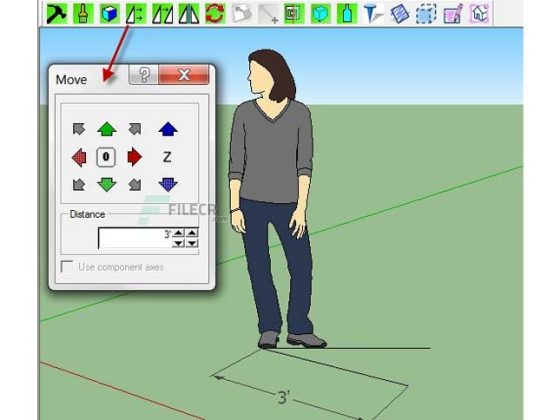Open the Move tool (triangle with two arrows)
Screen dimensions: 560x420
click(x=136, y=14)
